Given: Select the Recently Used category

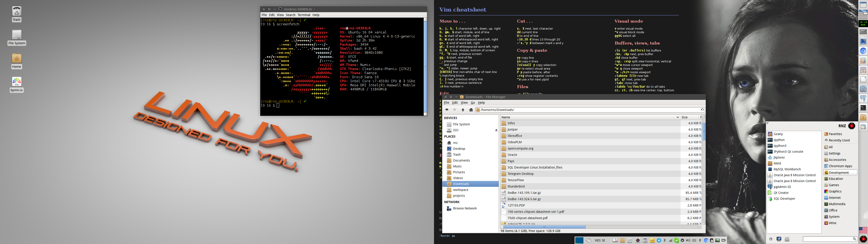Looking at the screenshot, I should pos(839,140).
